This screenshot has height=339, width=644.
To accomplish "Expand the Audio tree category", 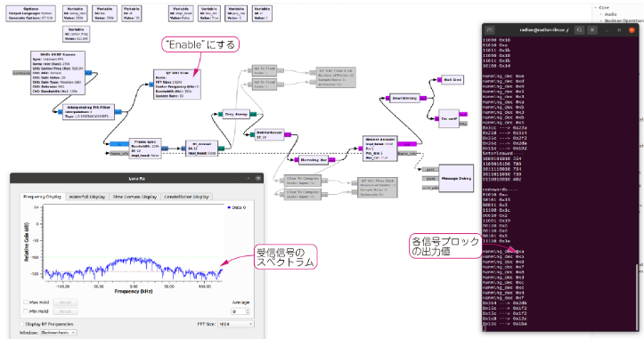I will [x=601, y=14].
